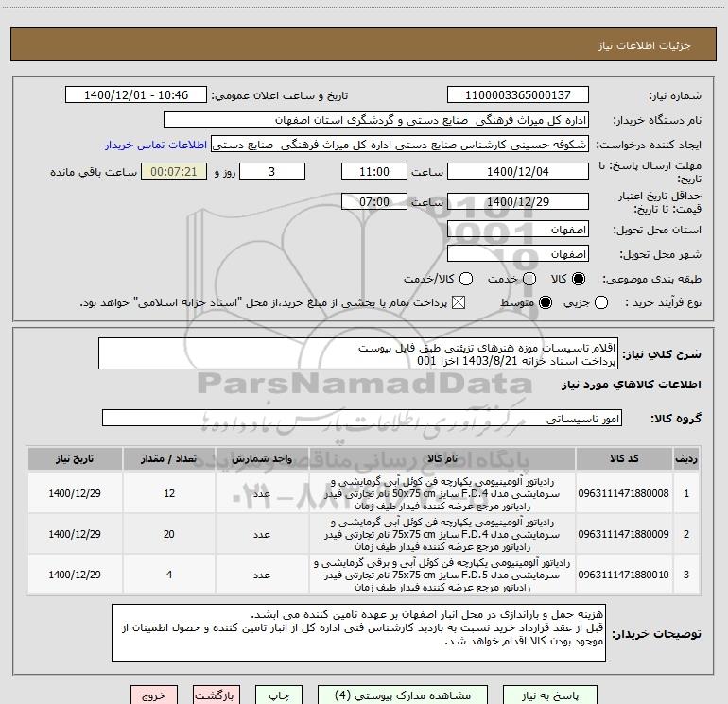This screenshot has height=704, width=728.
Task: Click the عدد unit cell in row 2
Action: pyautogui.click(x=262, y=534)
